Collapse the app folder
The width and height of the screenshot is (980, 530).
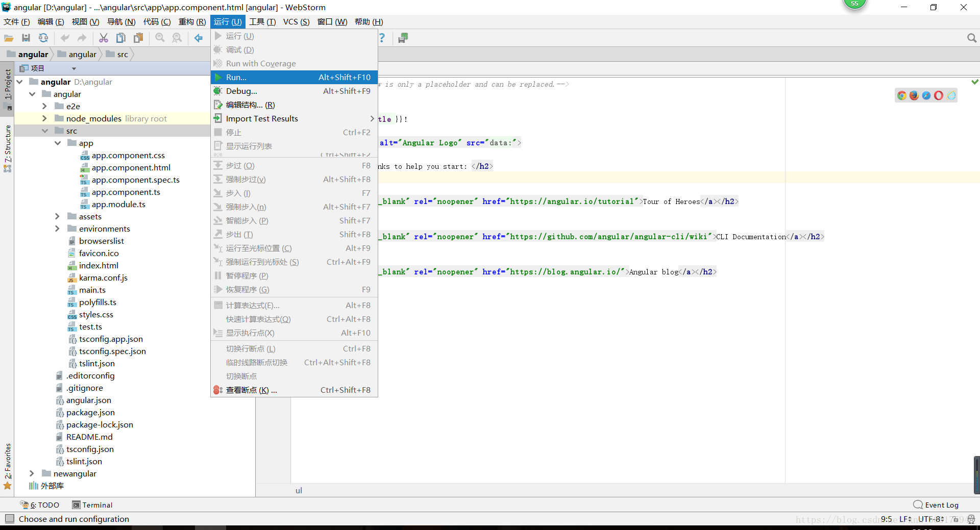(x=58, y=143)
